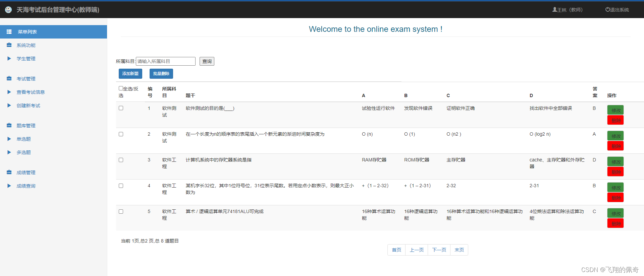
Task: Click 王林 (教师) user name
Action: (570, 10)
